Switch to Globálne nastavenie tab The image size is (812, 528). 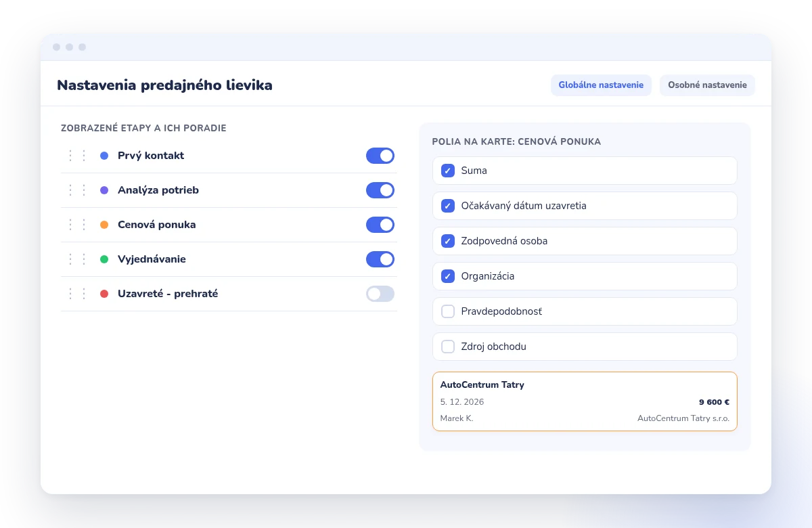pyautogui.click(x=601, y=85)
